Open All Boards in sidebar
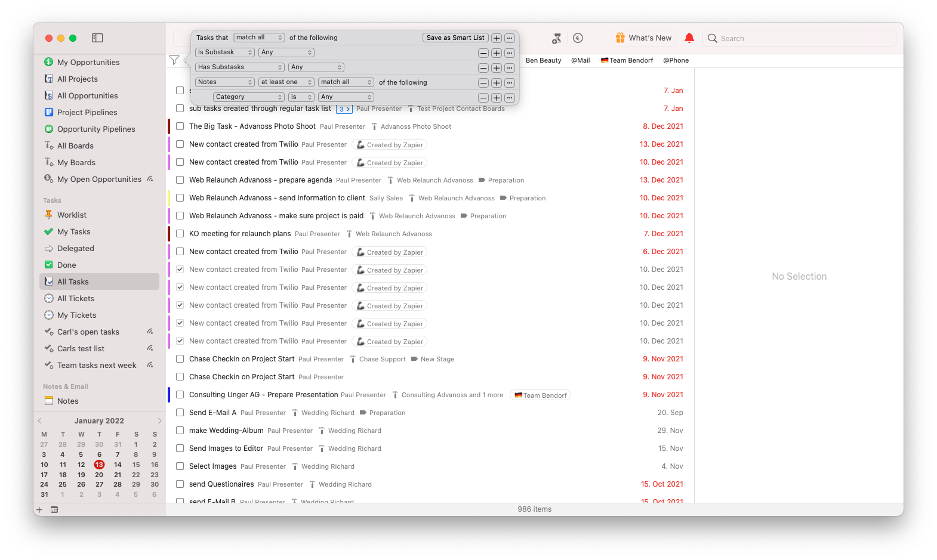This screenshot has height=560, width=937. click(x=75, y=146)
